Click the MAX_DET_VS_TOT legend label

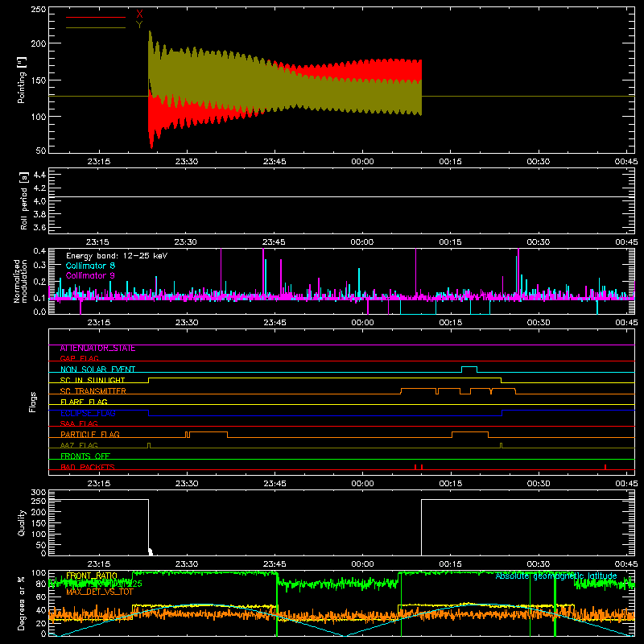(x=100, y=592)
